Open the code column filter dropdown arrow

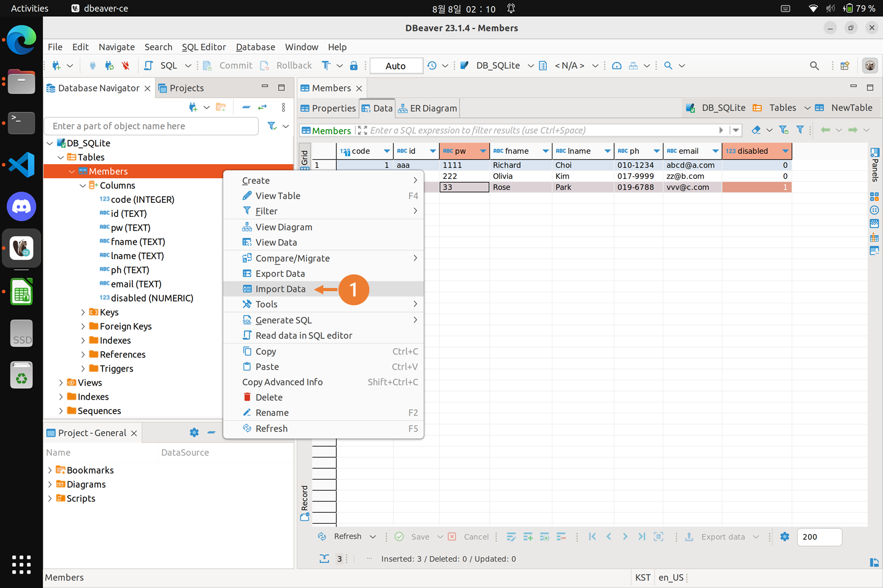pyautogui.click(x=387, y=151)
